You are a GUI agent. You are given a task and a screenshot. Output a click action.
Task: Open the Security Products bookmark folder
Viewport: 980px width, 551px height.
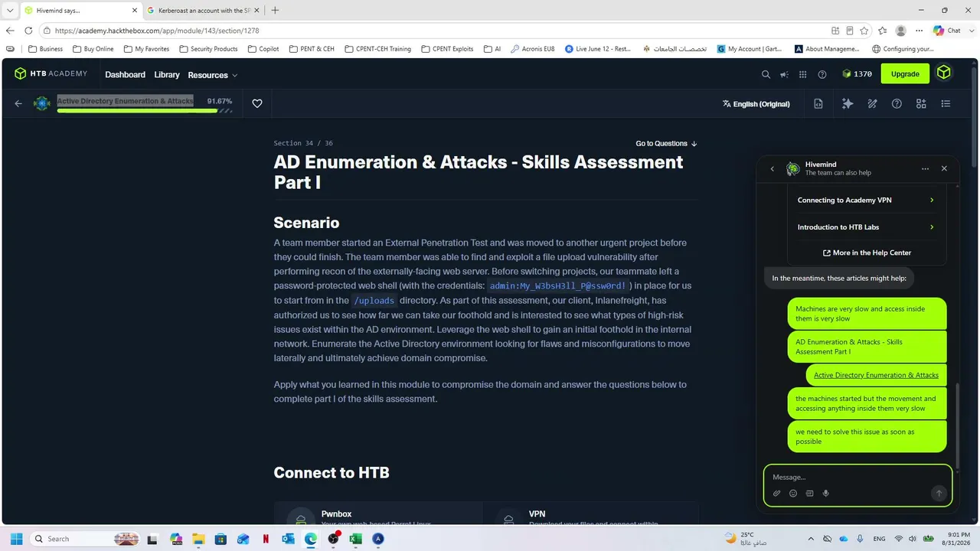[x=208, y=49]
